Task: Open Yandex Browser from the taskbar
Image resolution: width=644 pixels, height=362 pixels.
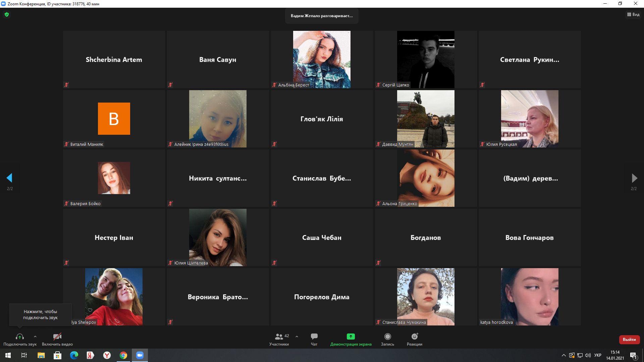Action: tap(107, 355)
